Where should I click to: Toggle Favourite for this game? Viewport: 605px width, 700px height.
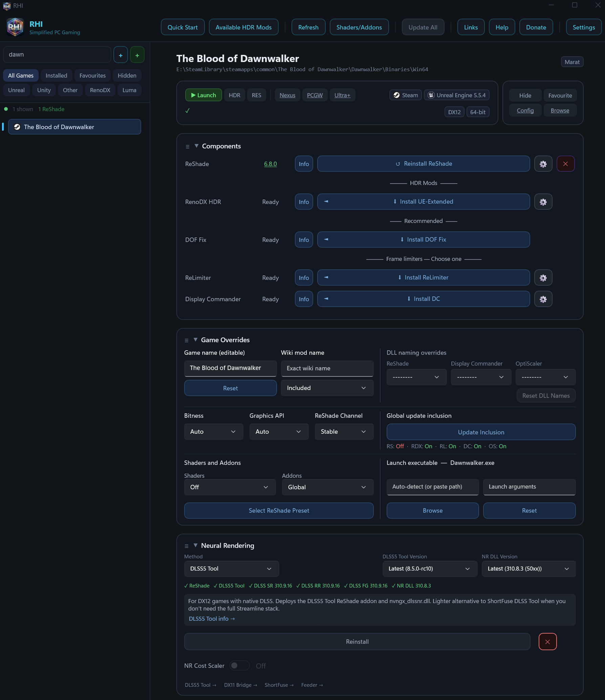[560, 96]
